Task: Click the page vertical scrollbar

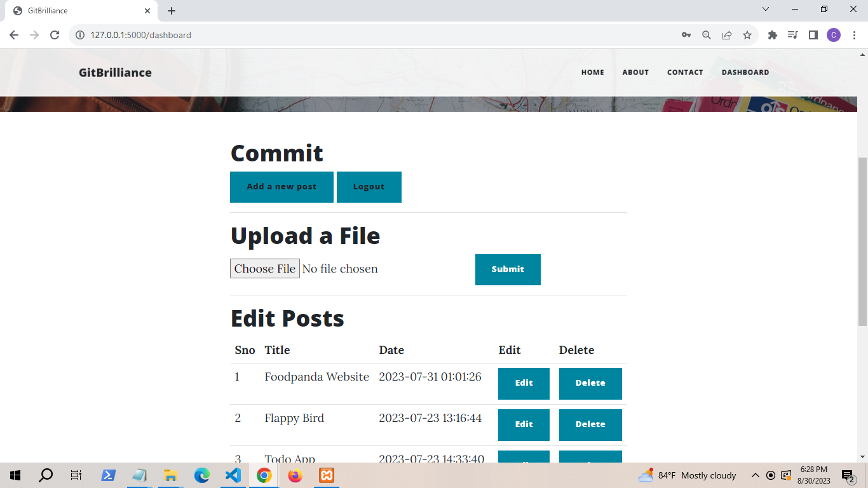Action: tap(862, 241)
